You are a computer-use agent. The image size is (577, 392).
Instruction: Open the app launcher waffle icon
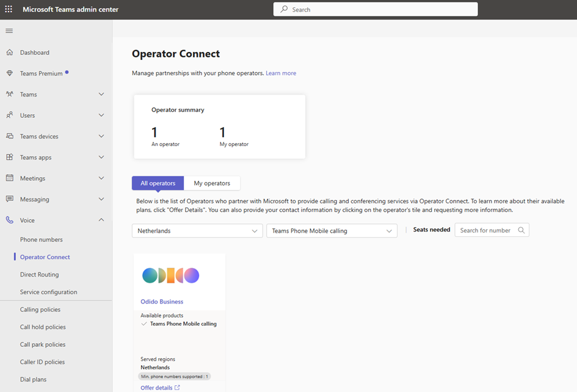point(9,10)
